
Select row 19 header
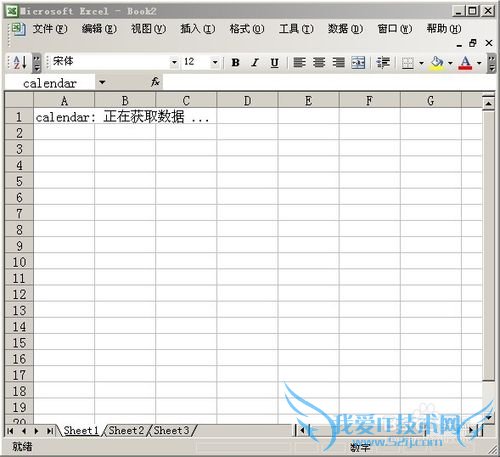pyautogui.click(x=19, y=407)
